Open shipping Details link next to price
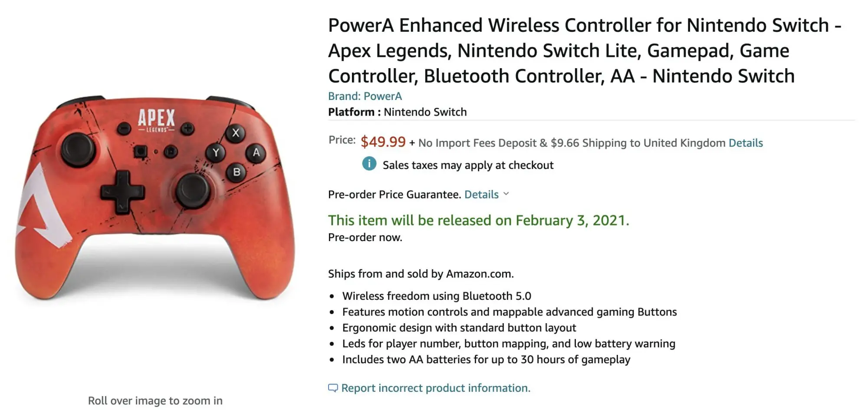Screen dimensions: 868x414 pos(746,143)
